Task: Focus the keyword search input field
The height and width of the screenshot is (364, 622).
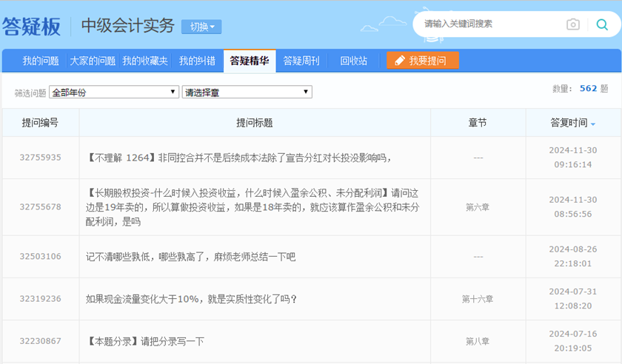Action: (x=489, y=24)
